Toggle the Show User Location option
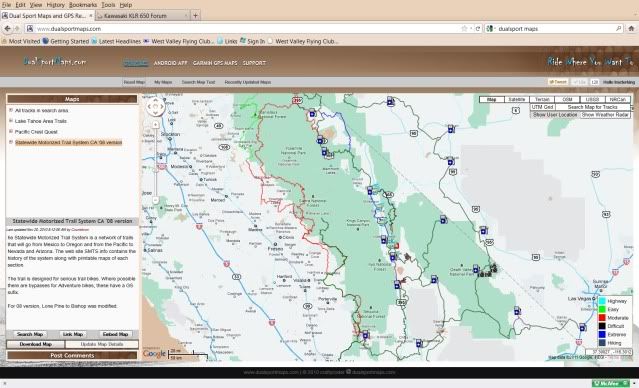The width and height of the screenshot is (639, 388). (x=555, y=115)
